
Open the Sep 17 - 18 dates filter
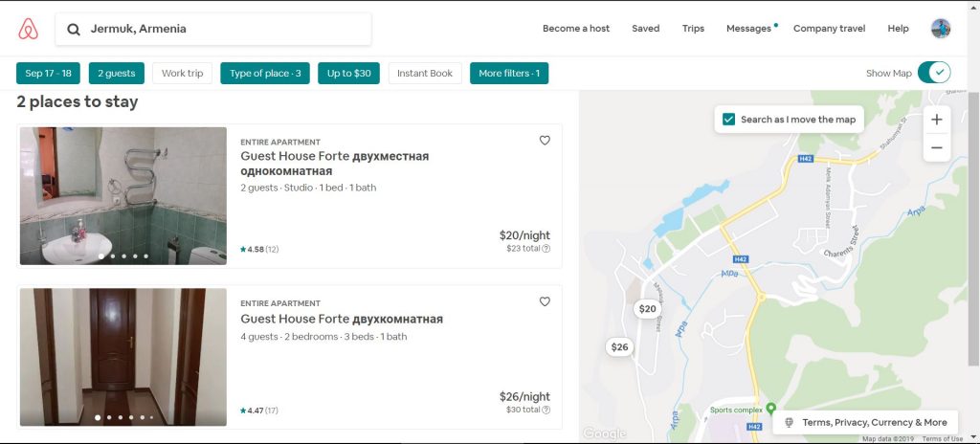[x=48, y=74]
